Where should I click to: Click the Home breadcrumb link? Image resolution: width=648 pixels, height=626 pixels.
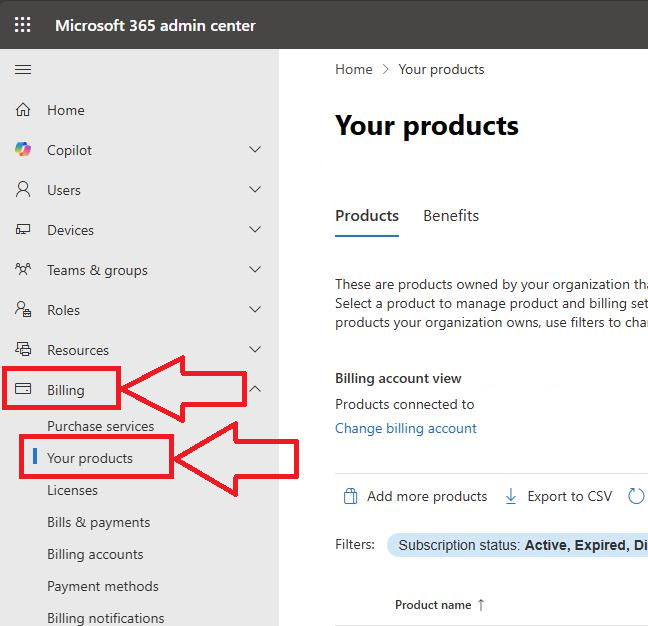point(354,69)
